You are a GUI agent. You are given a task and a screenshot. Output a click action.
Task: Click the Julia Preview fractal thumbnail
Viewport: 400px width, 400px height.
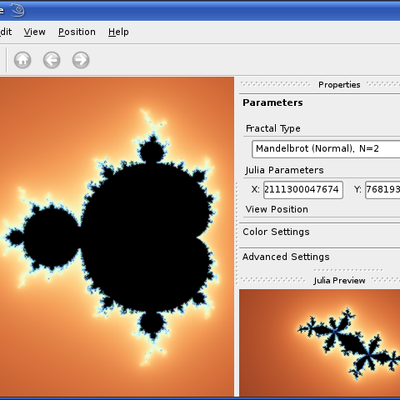(x=320, y=343)
